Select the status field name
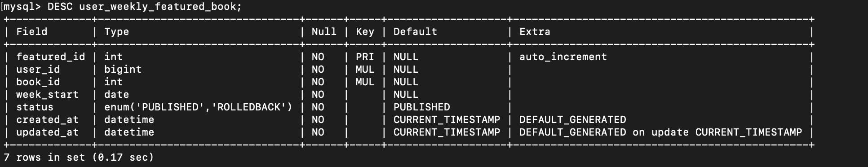The height and width of the screenshot is (167, 868). (35, 107)
